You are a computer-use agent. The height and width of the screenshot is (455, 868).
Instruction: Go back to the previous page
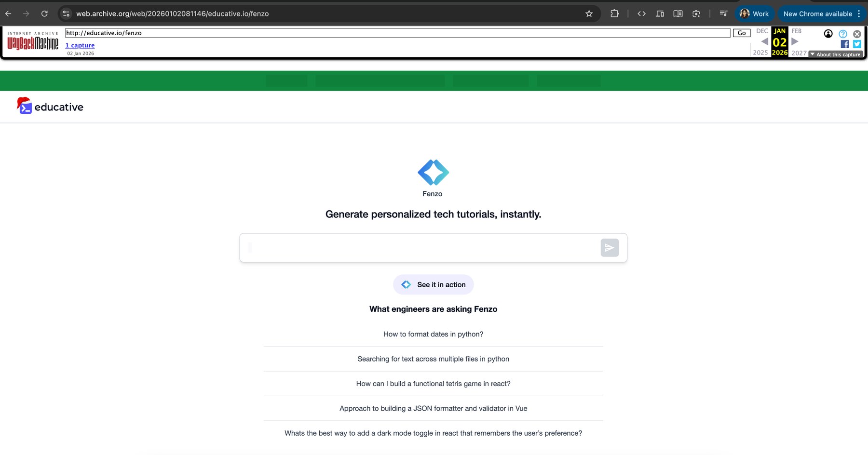[8, 13]
